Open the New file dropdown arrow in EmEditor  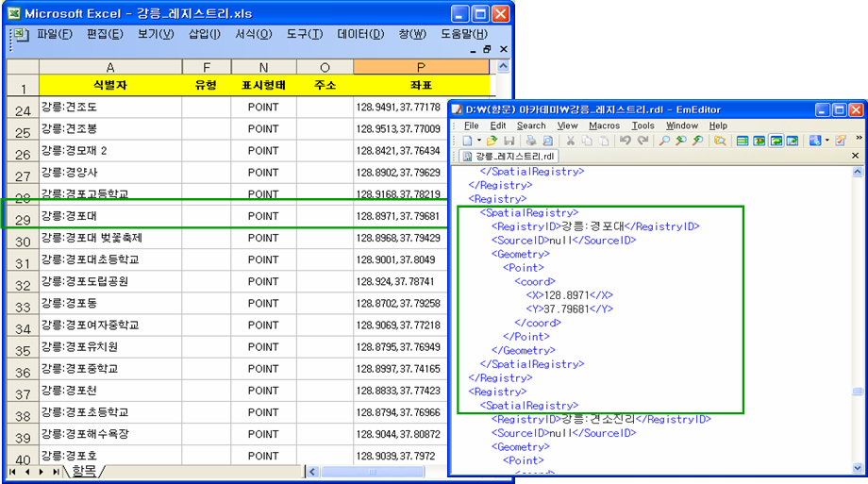coord(478,141)
